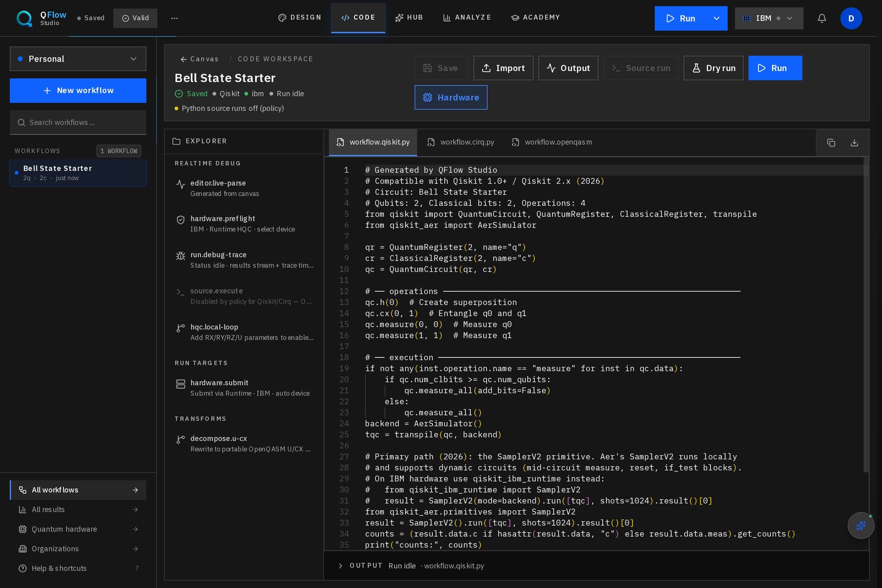Select hardware.preflight item
The height and width of the screenshot is (588, 882).
click(x=244, y=224)
